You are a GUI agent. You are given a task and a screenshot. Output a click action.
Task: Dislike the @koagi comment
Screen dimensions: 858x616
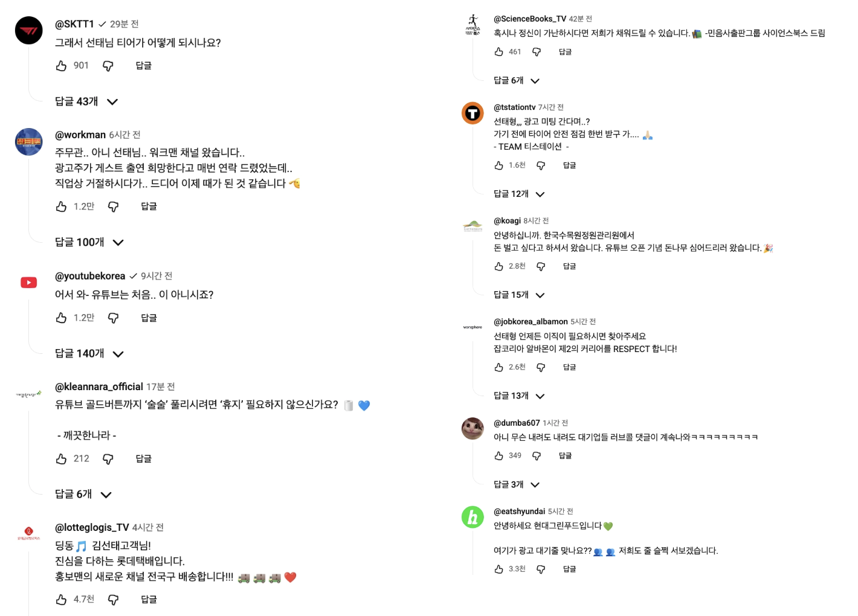click(541, 266)
